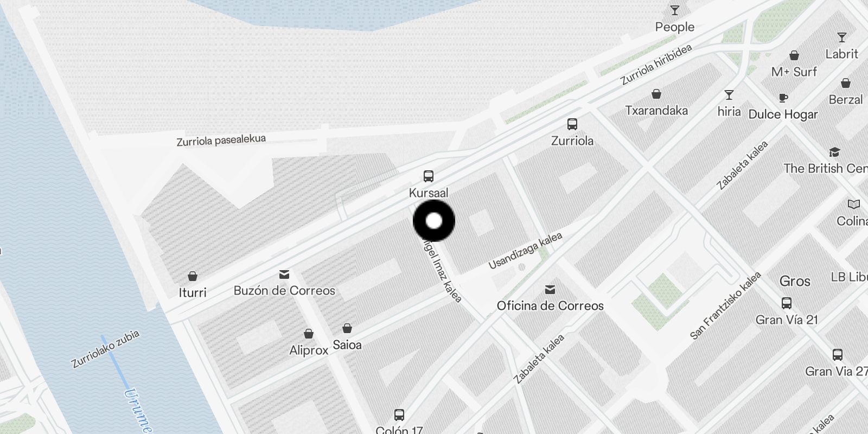This screenshot has width=868, height=434.
Task: Click the Labrit bar icon
Action: click(842, 37)
